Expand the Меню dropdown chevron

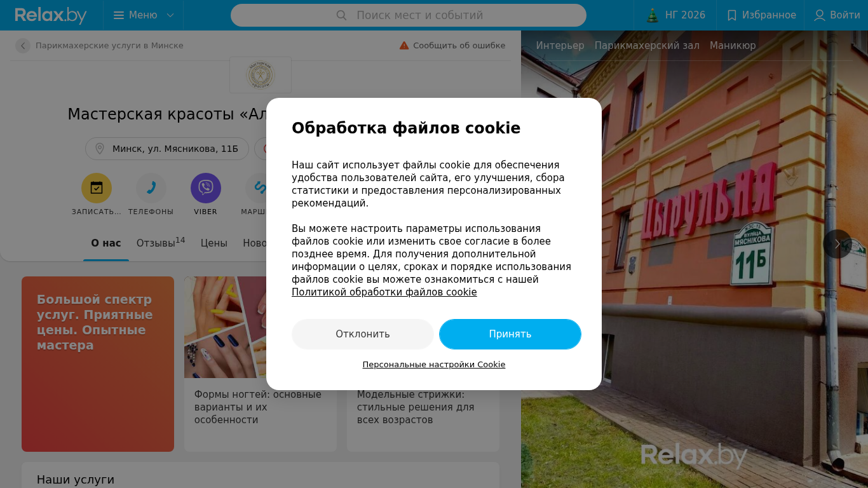click(170, 15)
